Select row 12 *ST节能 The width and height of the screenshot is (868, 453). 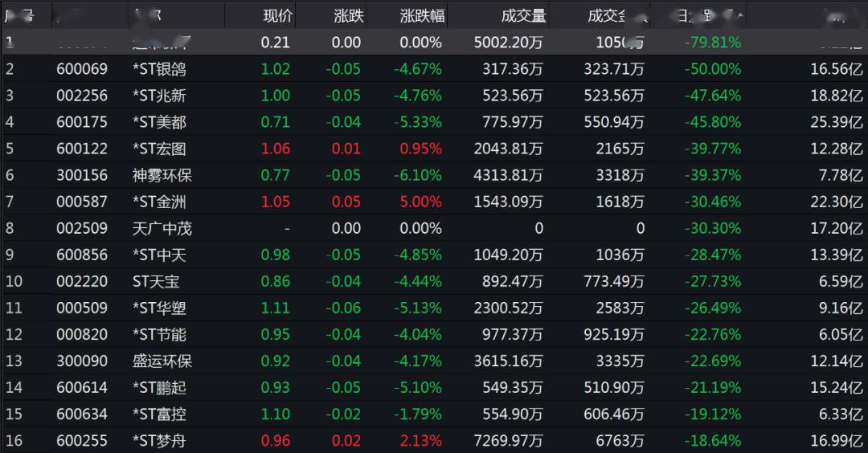pos(434,334)
